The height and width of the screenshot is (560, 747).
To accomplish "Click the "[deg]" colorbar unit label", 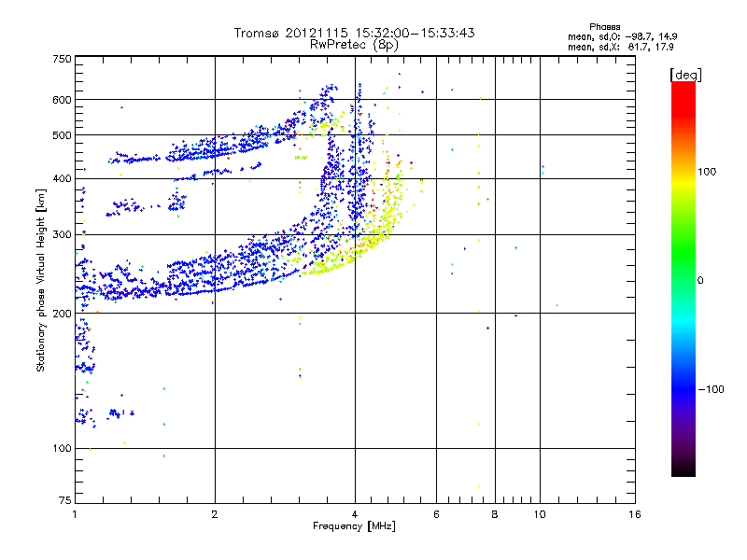I will pos(685,75).
